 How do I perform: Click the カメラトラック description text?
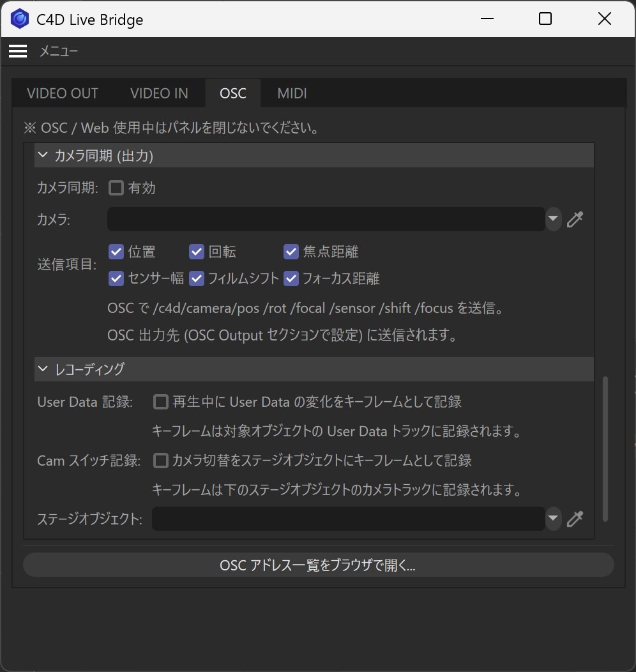click(337, 489)
